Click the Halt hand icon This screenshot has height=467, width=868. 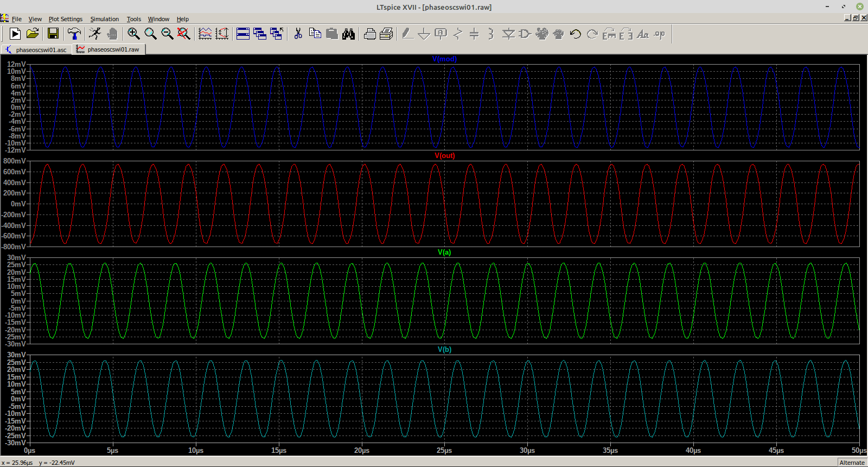tap(112, 34)
